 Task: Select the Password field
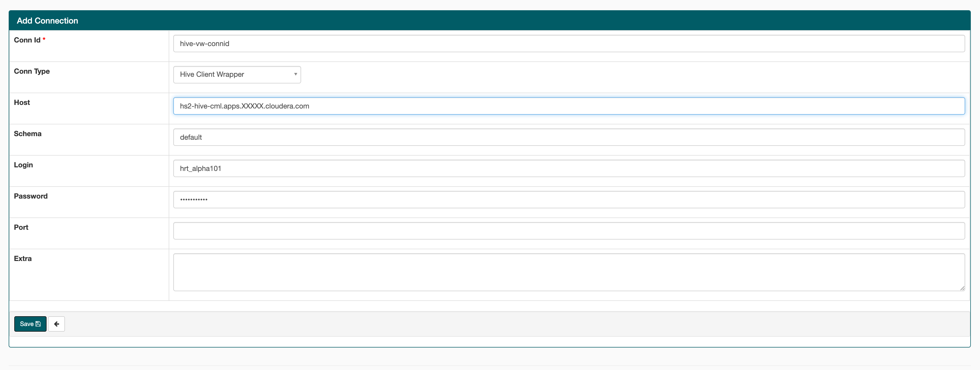569,200
